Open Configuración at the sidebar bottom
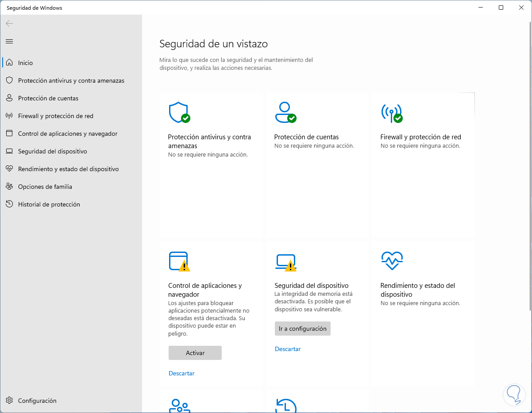 point(71,401)
